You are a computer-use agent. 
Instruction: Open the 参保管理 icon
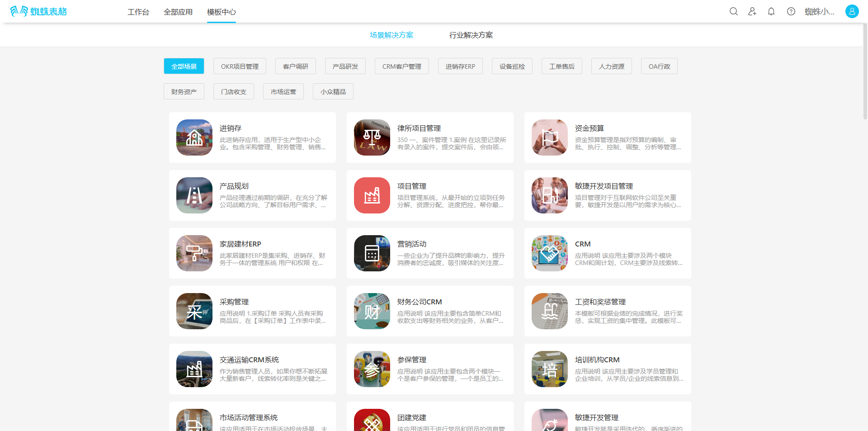(372, 369)
